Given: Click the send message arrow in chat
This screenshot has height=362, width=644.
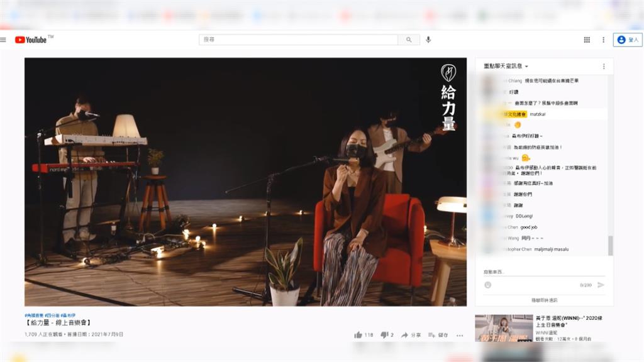Looking at the screenshot, I should (601, 285).
